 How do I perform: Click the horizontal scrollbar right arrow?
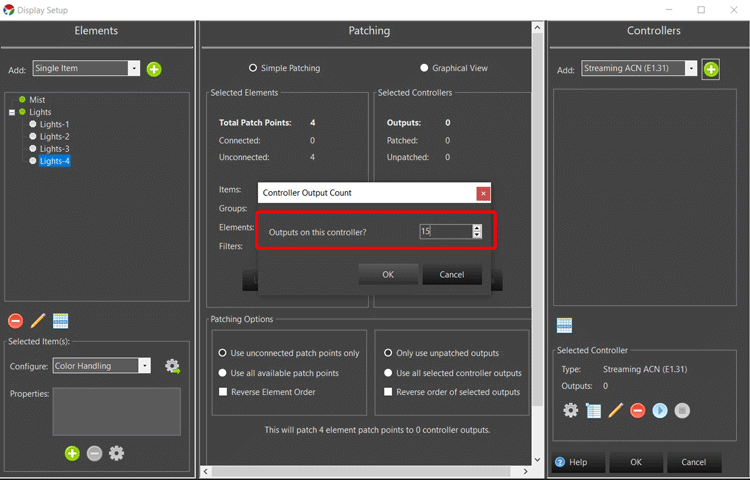[x=526, y=472]
